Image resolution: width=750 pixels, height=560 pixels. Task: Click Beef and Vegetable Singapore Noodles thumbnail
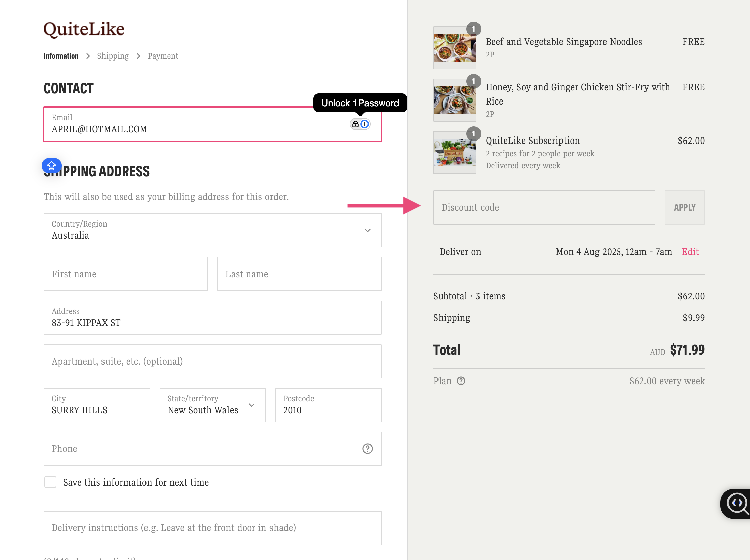pos(455,48)
